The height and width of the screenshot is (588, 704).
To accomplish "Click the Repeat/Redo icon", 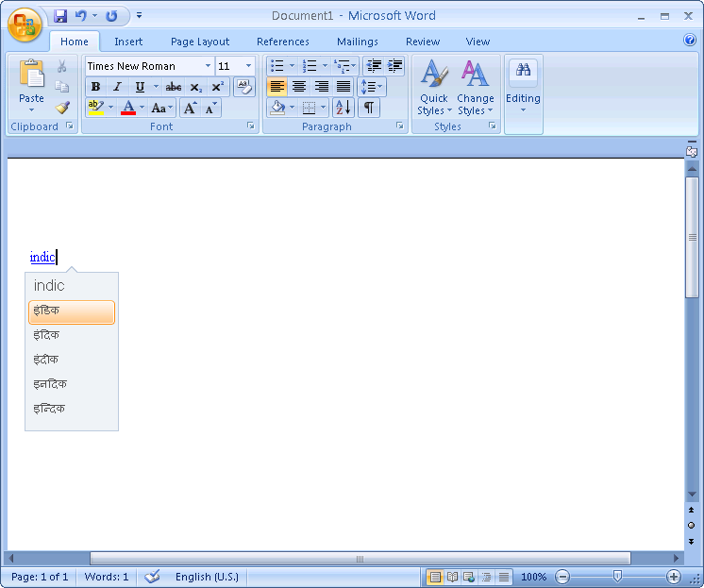I will [x=111, y=16].
